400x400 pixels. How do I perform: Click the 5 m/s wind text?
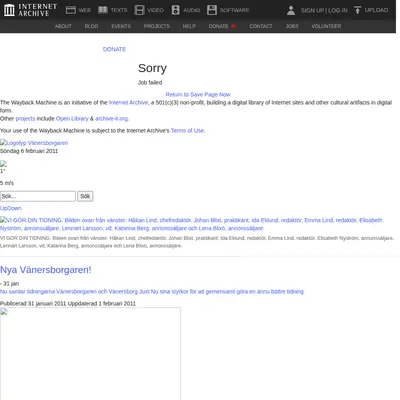7,183
